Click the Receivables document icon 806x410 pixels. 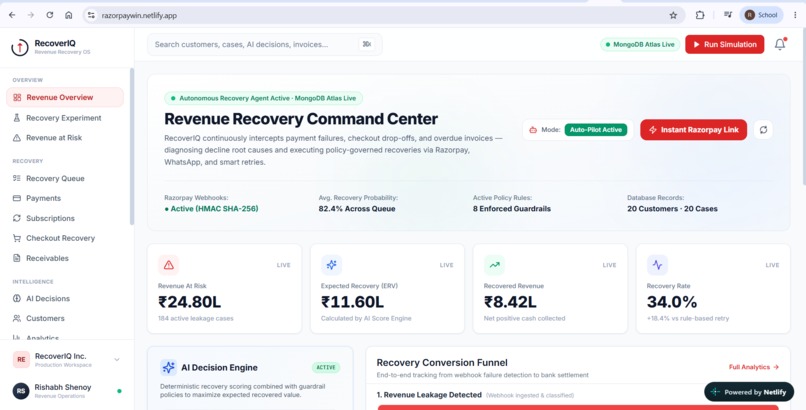point(17,258)
